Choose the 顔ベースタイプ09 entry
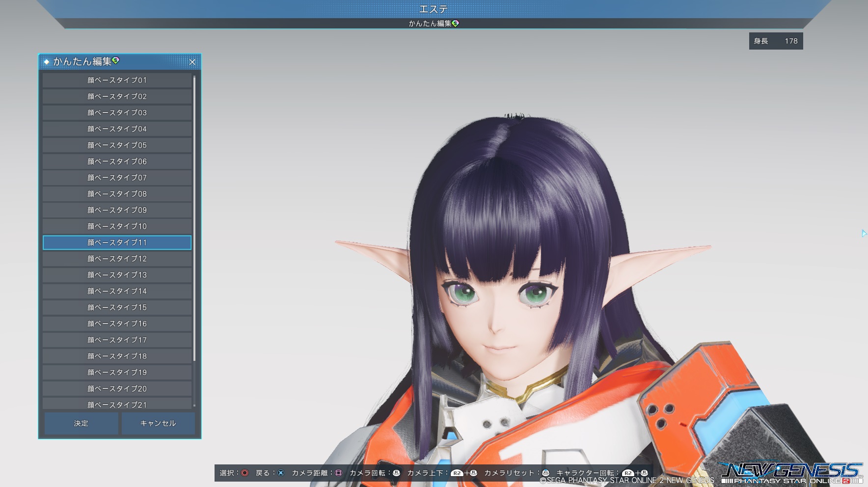The height and width of the screenshot is (487, 868). point(117,210)
